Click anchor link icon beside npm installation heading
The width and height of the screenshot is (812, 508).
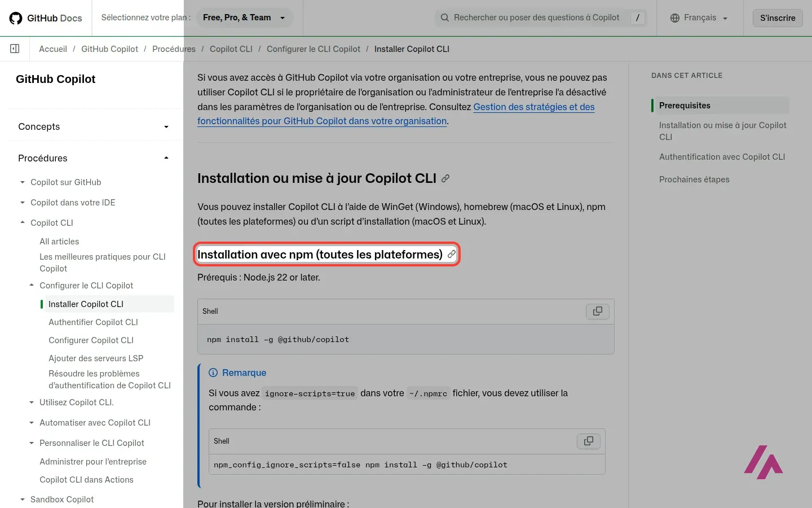pos(452,255)
